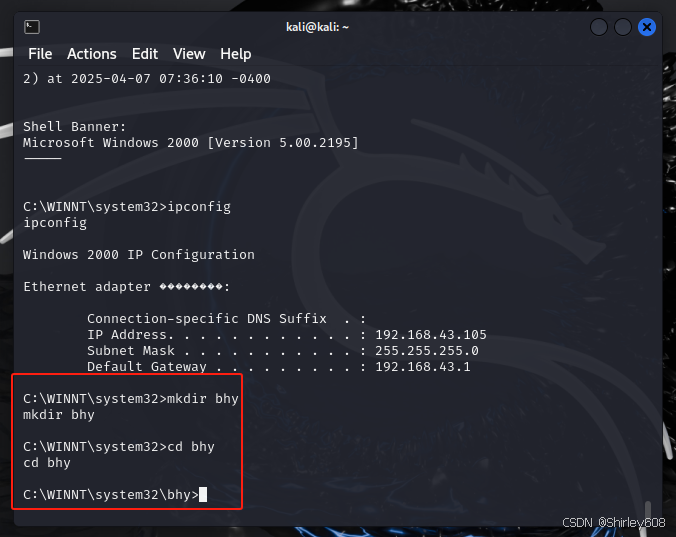Image resolution: width=676 pixels, height=537 pixels.
Task: Click the left round minimize button in the title bar
Action: tap(599, 27)
